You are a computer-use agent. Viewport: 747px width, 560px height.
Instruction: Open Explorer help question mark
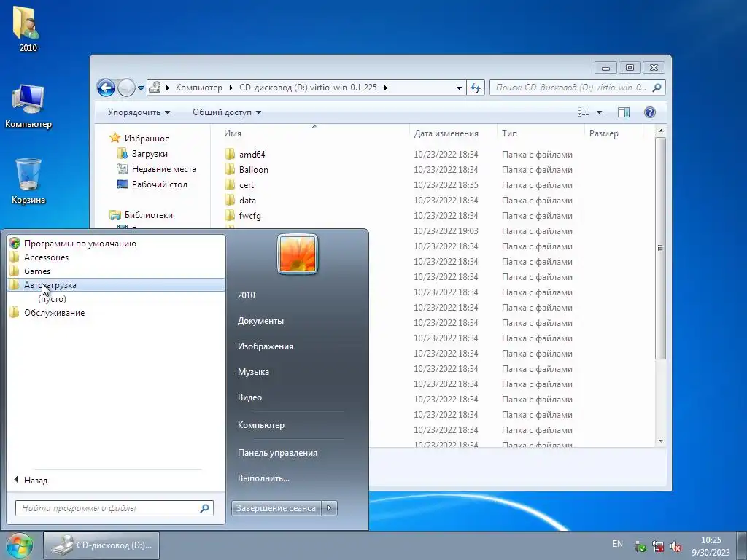pyautogui.click(x=650, y=112)
